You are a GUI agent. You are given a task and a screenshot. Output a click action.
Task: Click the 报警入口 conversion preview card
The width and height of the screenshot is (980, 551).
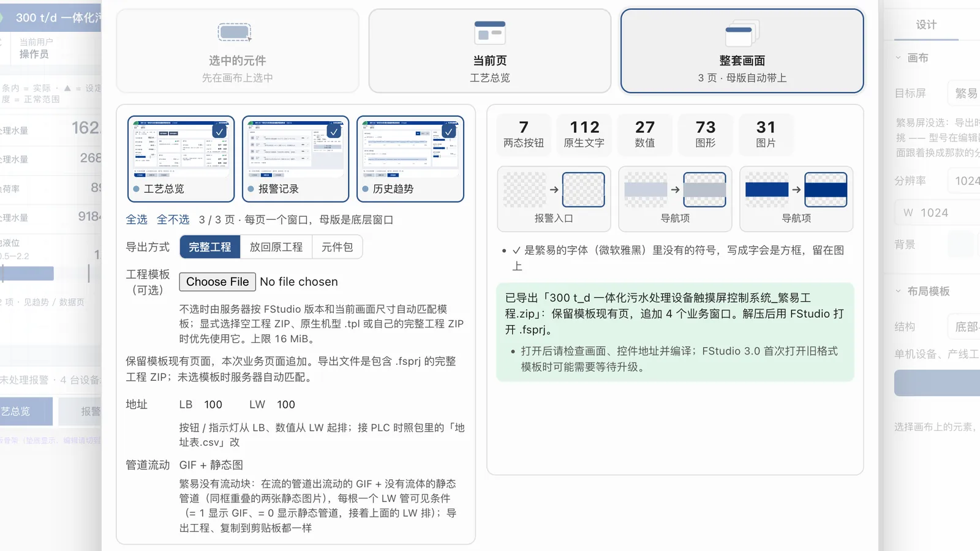click(554, 199)
